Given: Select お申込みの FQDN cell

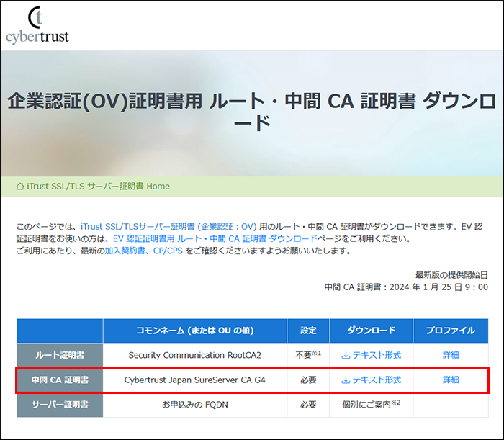Looking at the screenshot, I should pos(195,405).
